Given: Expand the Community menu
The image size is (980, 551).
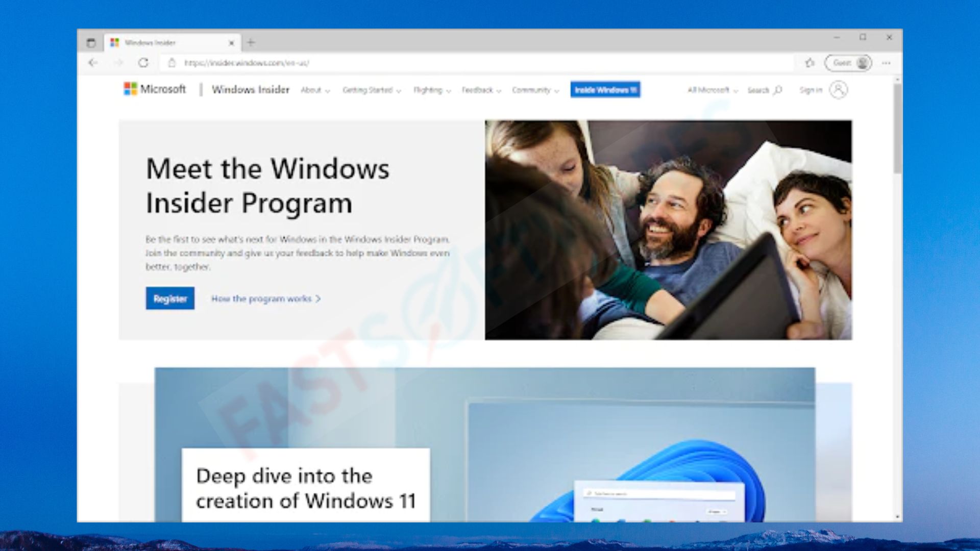Looking at the screenshot, I should coord(535,90).
